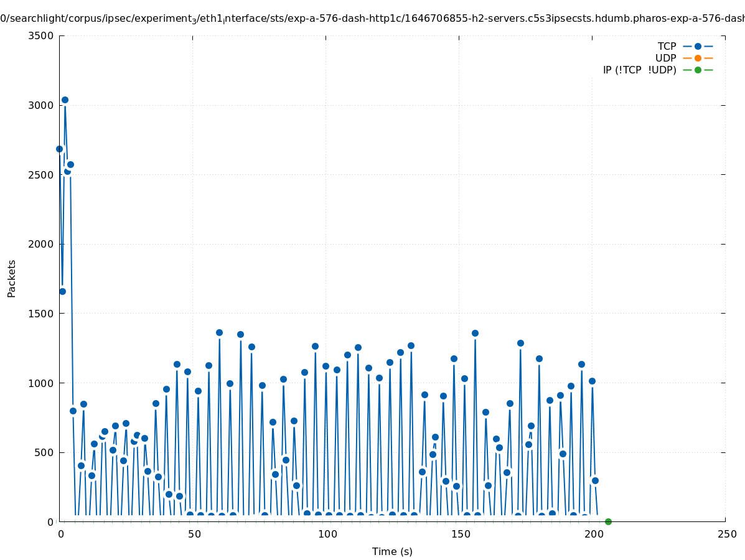The width and height of the screenshot is (745, 560).
Task: Click the 2000 tick on the y-axis
Action: 41,244
